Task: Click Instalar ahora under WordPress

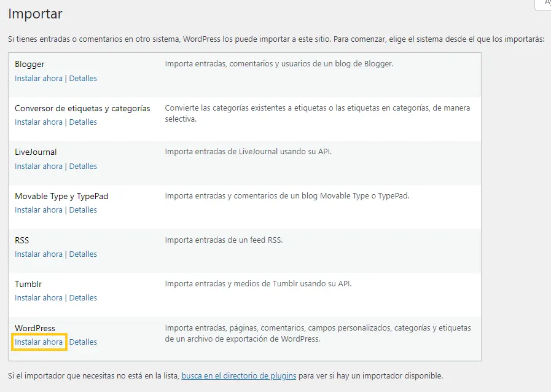Action: click(x=39, y=342)
